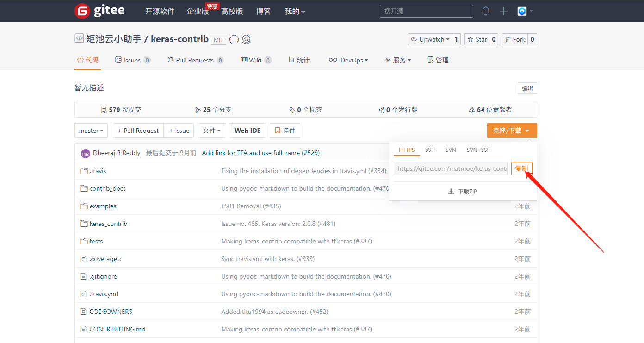The height and width of the screenshot is (343, 644).
Task: Switch to the Wiki tab
Action: click(x=256, y=60)
